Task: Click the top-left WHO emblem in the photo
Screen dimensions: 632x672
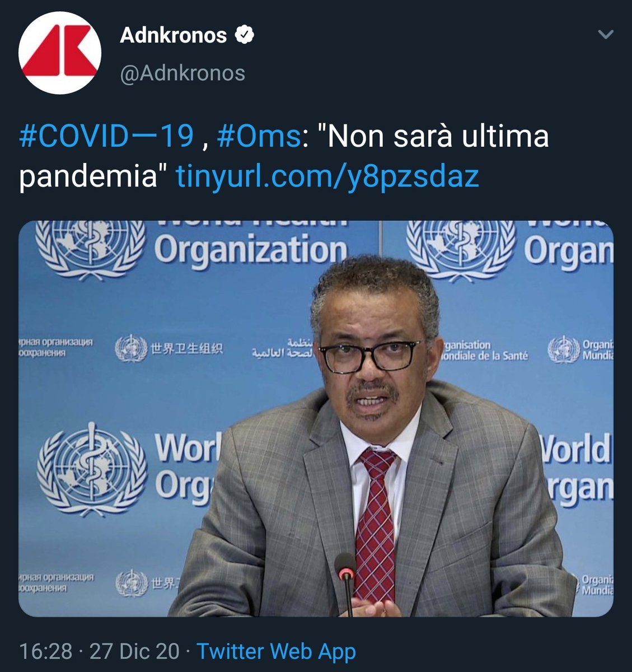Action: pyautogui.click(x=90, y=244)
